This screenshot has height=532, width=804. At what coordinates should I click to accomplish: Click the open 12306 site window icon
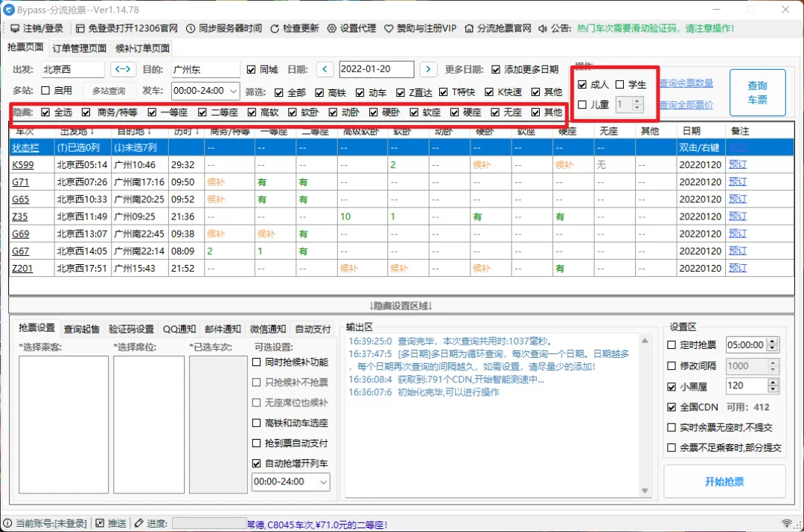(80, 28)
